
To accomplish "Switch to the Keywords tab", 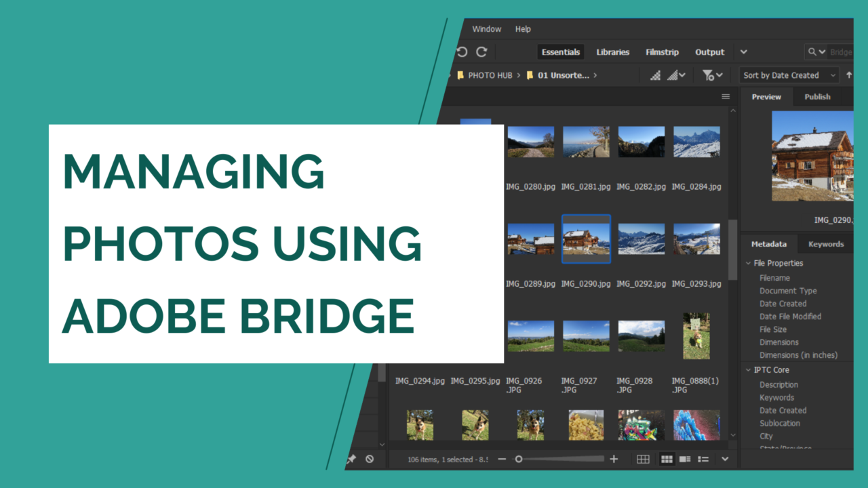I will 825,244.
